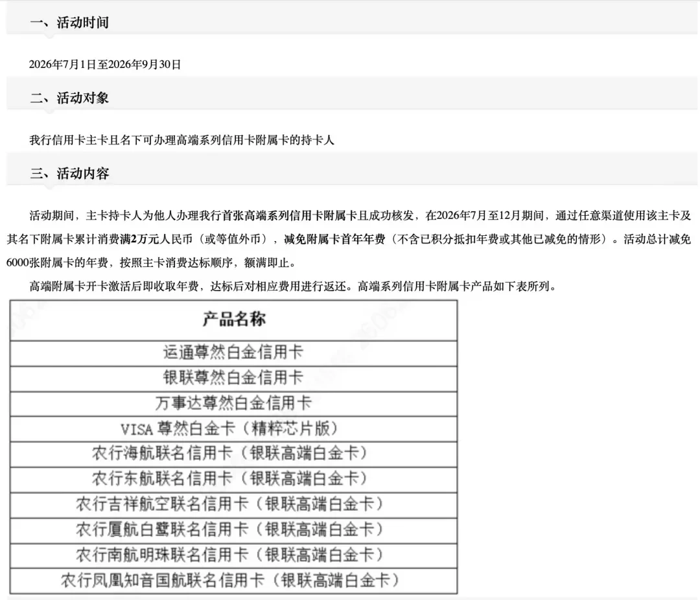Viewport: 700px width, 600px height.
Task: Click the paragraph starting 高端附属卡开卡激活后即收取年费
Action: coord(294,286)
